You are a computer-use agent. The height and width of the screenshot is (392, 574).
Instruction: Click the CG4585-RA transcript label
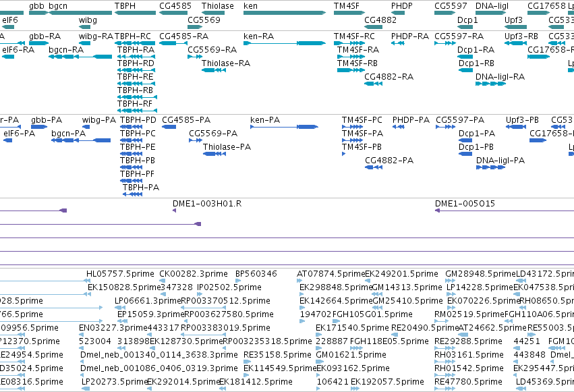[x=183, y=36]
